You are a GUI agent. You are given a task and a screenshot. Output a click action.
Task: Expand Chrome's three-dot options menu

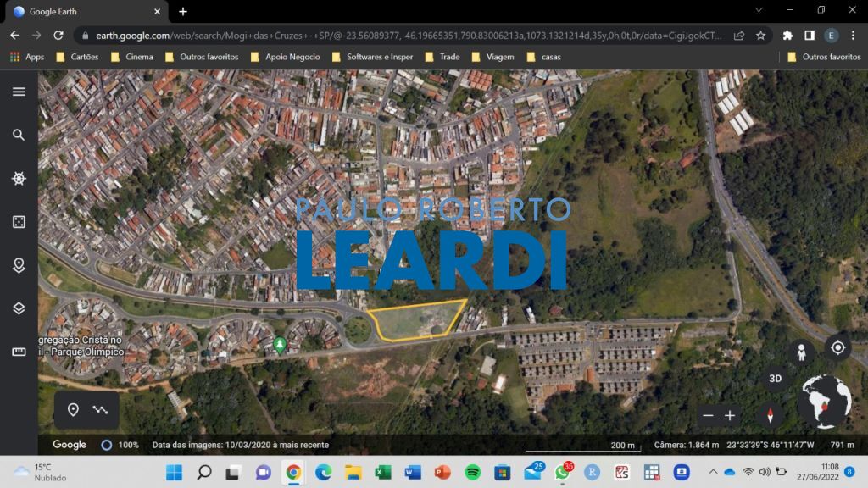(x=853, y=36)
